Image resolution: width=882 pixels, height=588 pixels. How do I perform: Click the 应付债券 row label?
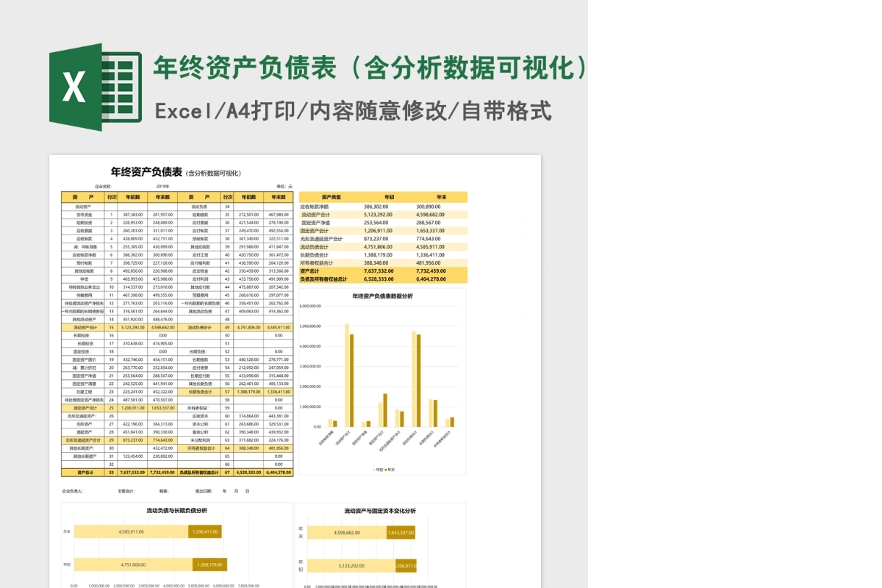200,367
